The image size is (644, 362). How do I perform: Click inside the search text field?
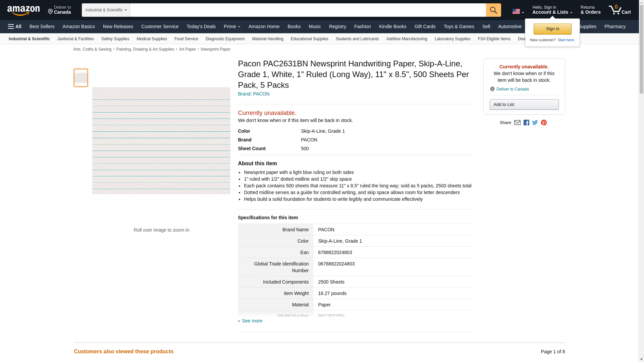pyautogui.click(x=308, y=10)
